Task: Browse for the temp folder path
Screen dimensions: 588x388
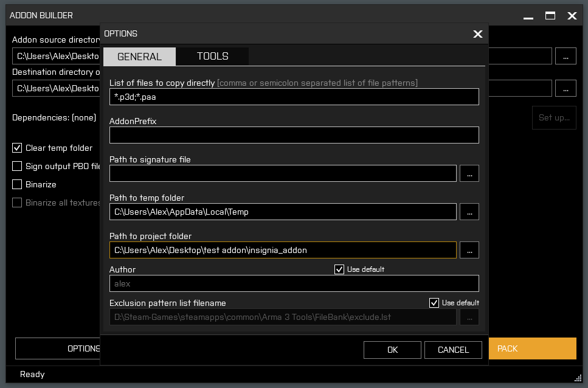Action: point(469,212)
